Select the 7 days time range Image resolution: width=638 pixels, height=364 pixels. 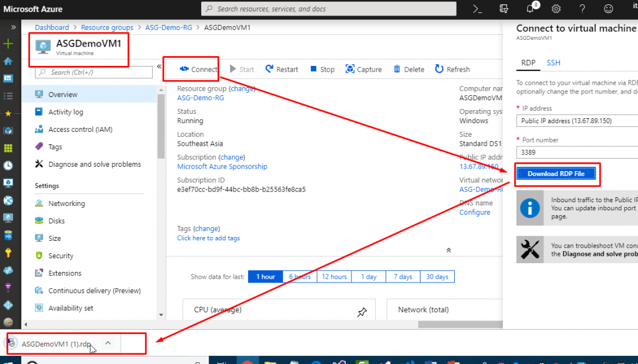(403, 277)
